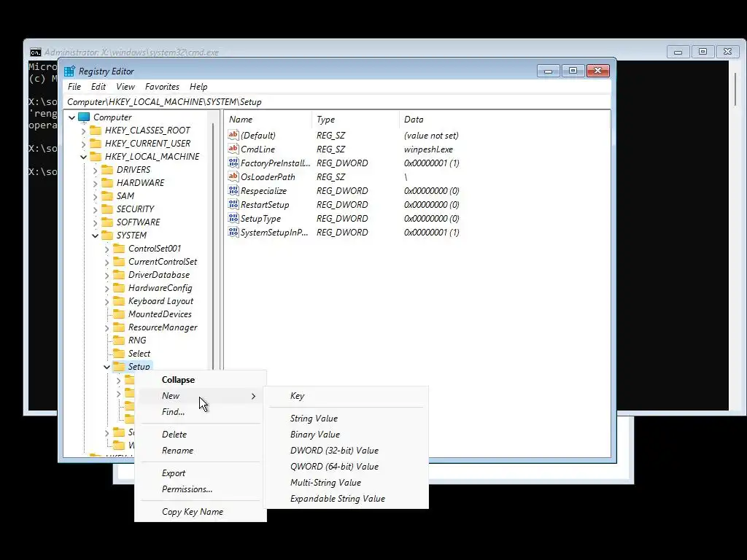Click the DRIVERS folder icon
Viewport: 747px width, 560px height.
(x=108, y=169)
